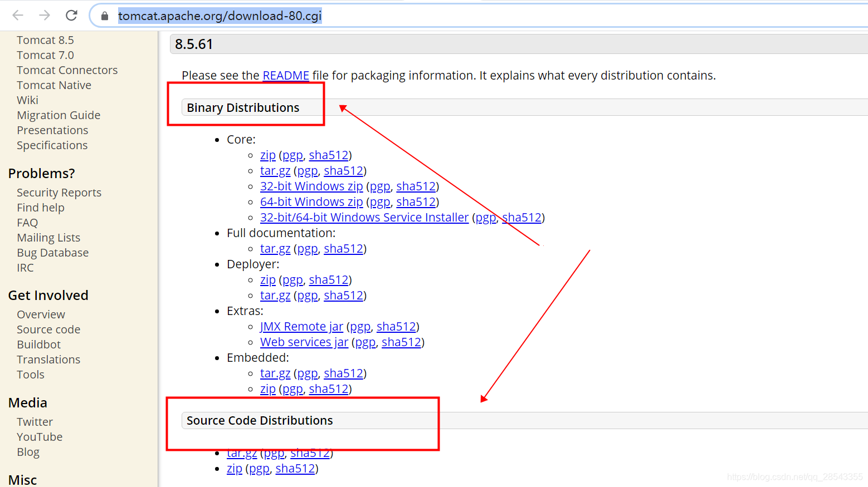Download Embedded tar.gz
Image resolution: width=868 pixels, height=487 pixels.
point(275,373)
